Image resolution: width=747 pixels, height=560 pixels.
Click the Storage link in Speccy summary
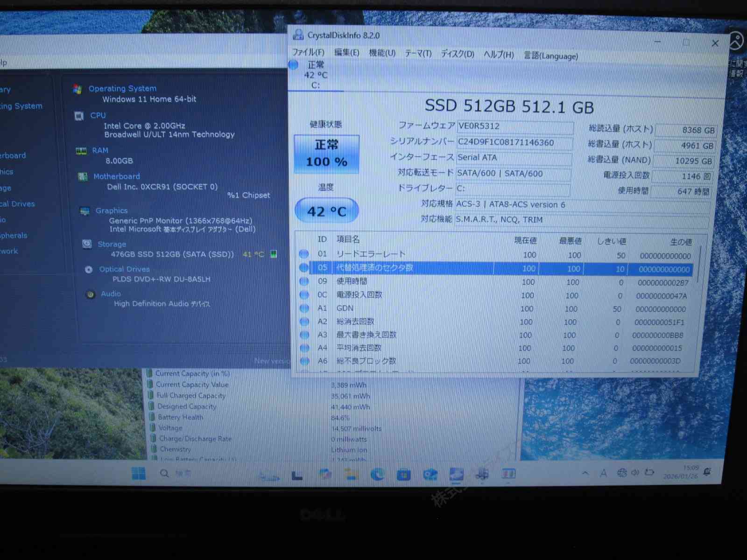click(x=112, y=244)
